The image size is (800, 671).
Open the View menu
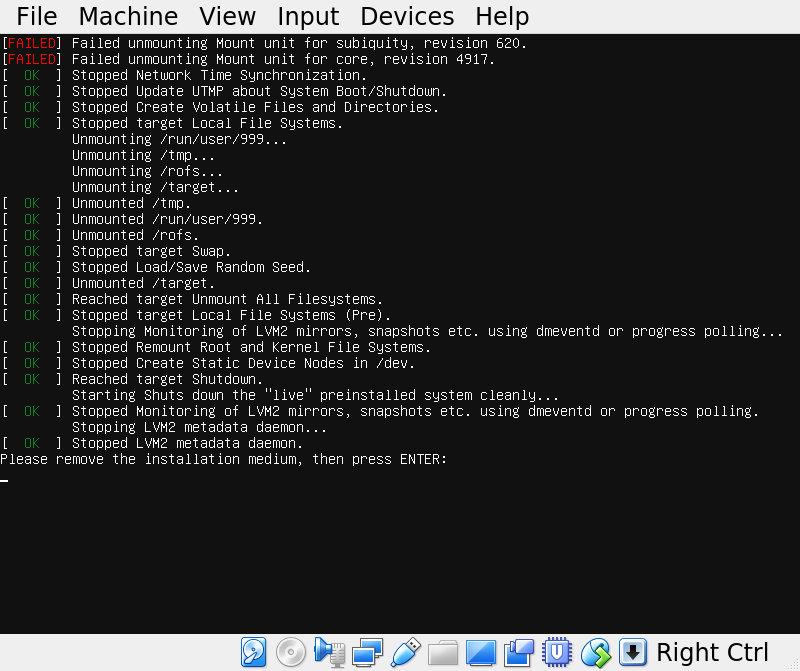pos(227,17)
